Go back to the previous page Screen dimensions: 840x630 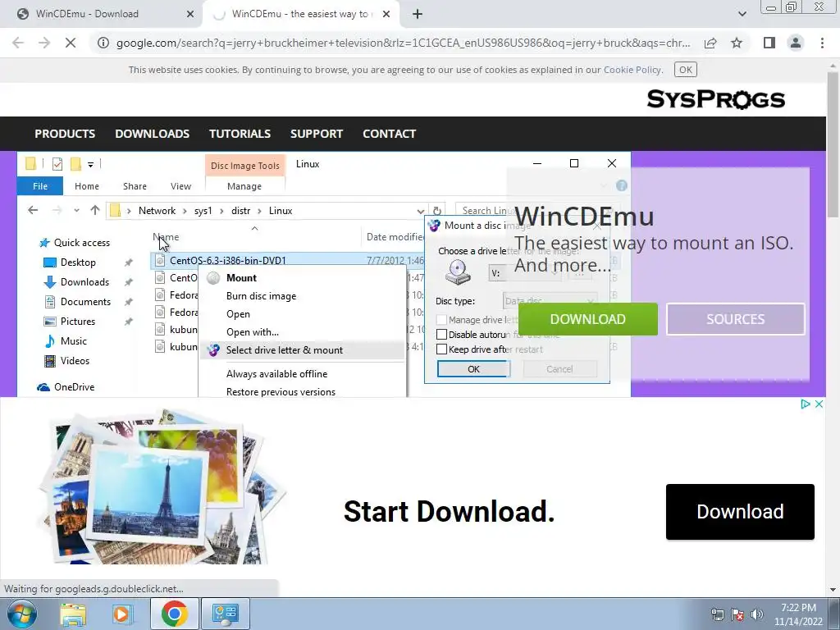[18, 43]
